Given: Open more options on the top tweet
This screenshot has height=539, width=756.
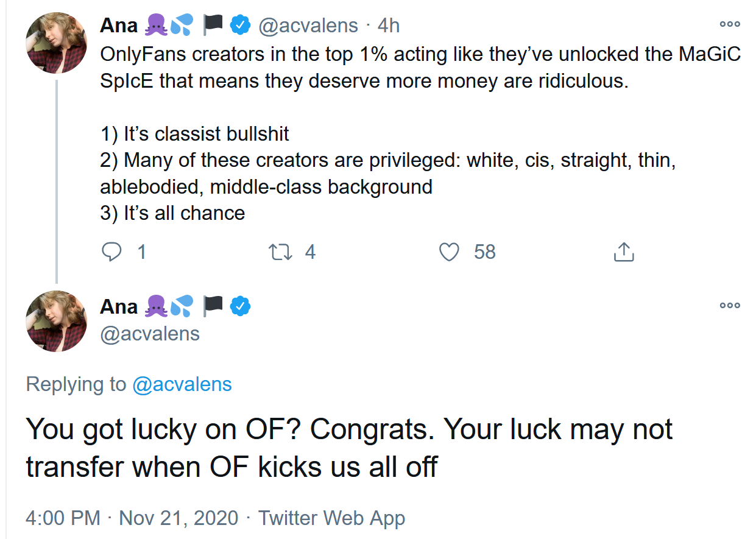Looking at the screenshot, I should (729, 24).
